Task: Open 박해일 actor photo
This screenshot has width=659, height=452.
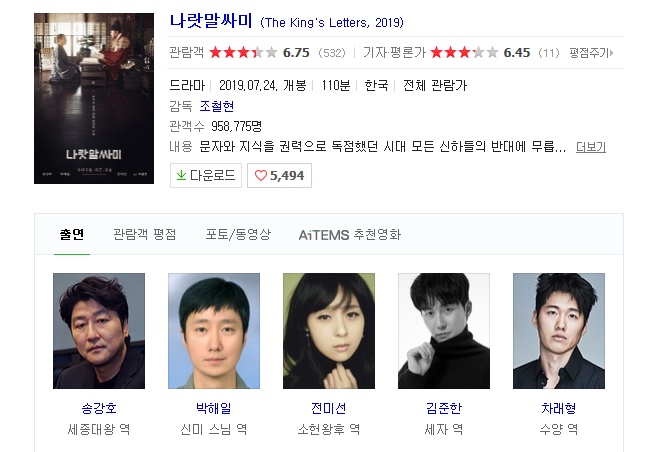Action: tap(214, 331)
